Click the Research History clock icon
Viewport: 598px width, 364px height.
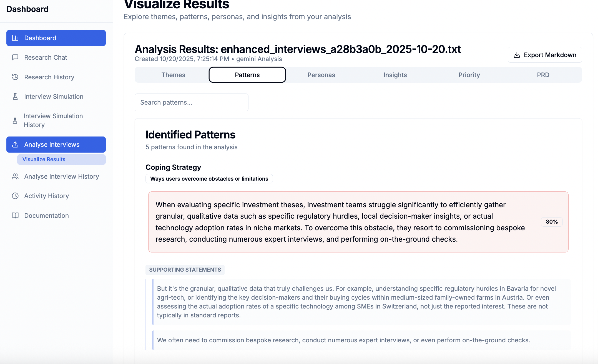(15, 77)
